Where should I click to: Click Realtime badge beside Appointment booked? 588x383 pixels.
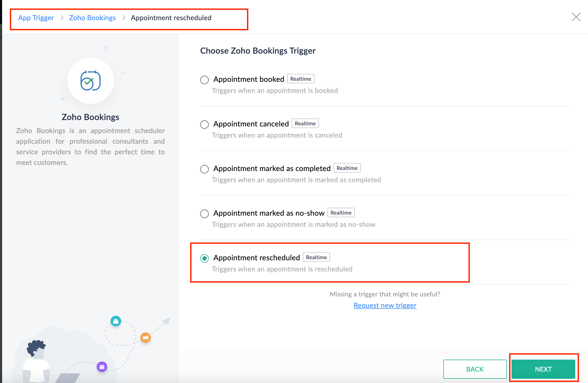click(301, 79)
